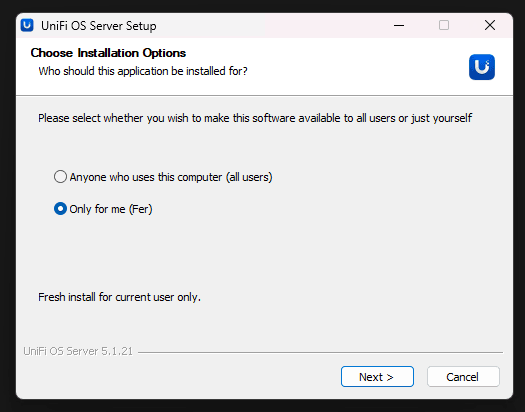
Task: Click the 'Choose Installation Options' heading
Action: (108, 53)
